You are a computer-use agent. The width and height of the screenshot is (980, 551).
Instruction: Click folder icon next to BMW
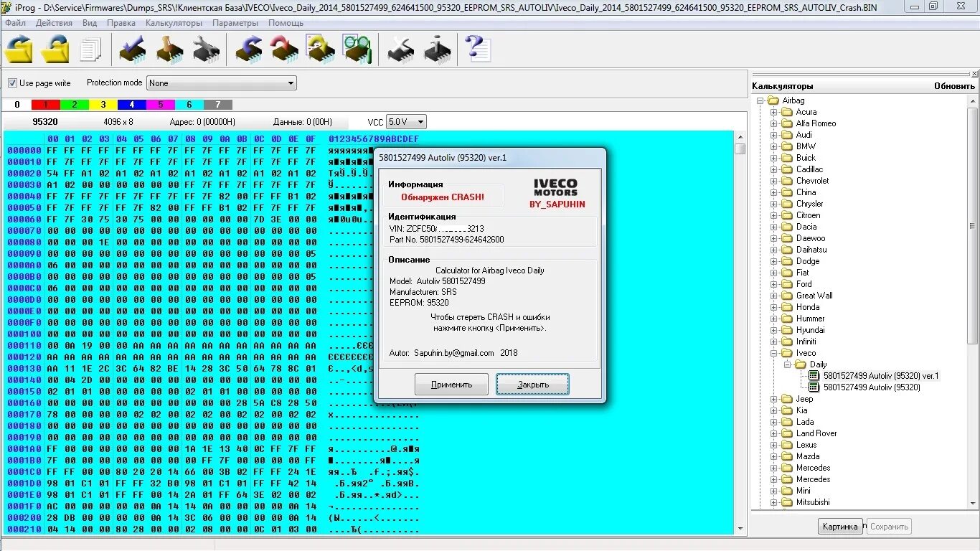787,146
